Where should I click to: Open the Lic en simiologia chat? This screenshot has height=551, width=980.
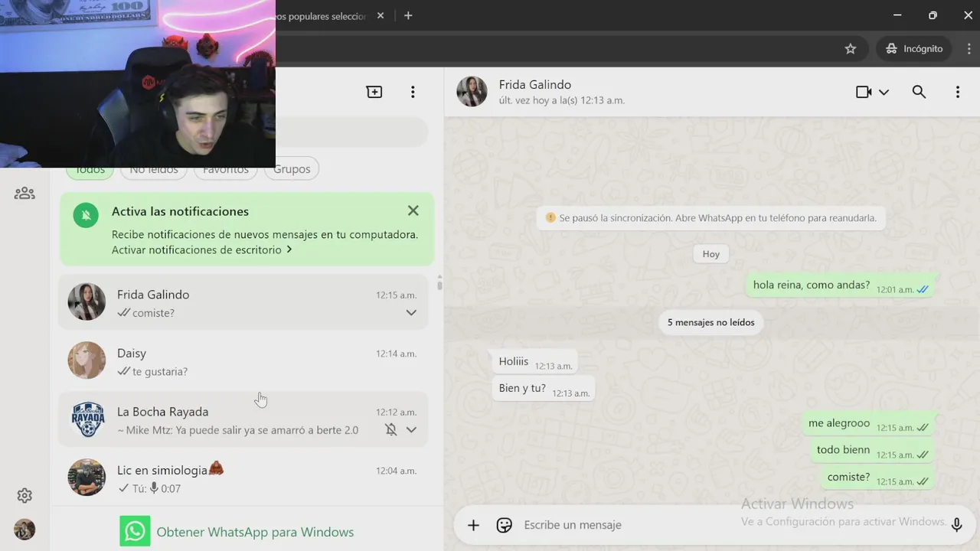(x=243, y=478)
